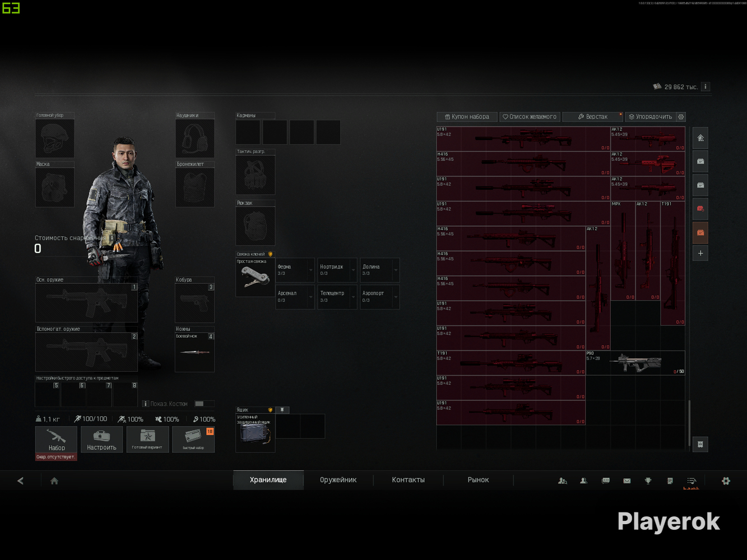Click the Вспомогат. оружие secondary weapon slot
The height and width of the screenshot is (560, 747).
86,352
